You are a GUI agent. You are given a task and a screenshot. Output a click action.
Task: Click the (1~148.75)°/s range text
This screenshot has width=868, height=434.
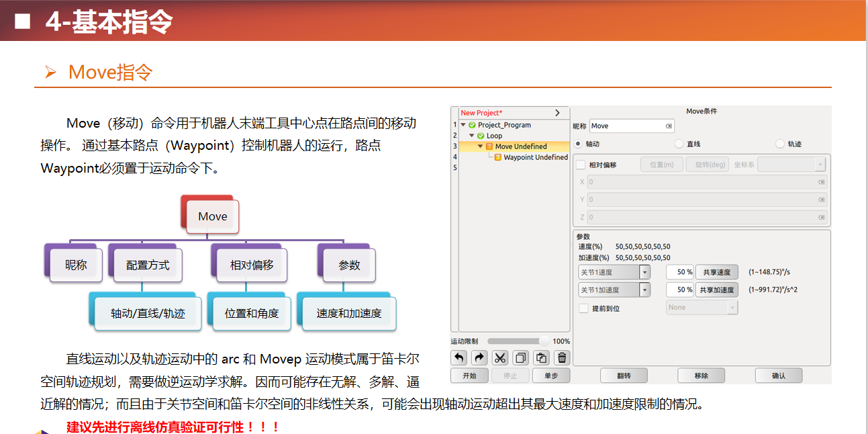pyautogui.click(x=770, y=272)
